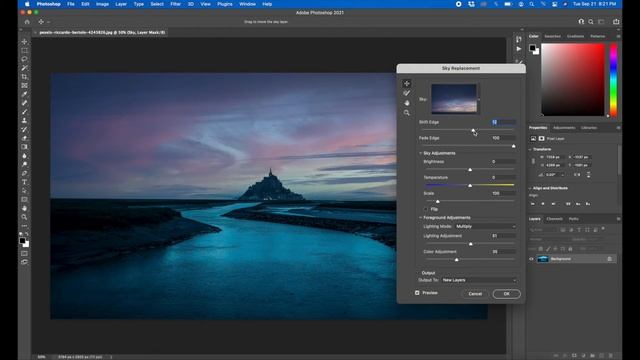Select the Move tool in the left toolbar

[x=24, y=42]
